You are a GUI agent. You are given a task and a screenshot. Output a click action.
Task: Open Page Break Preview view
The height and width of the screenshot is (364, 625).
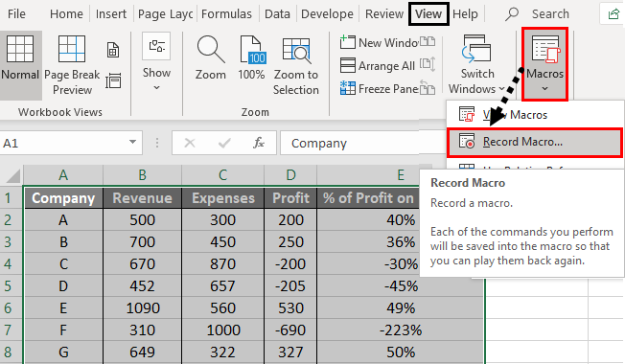[x=72, y=66]
